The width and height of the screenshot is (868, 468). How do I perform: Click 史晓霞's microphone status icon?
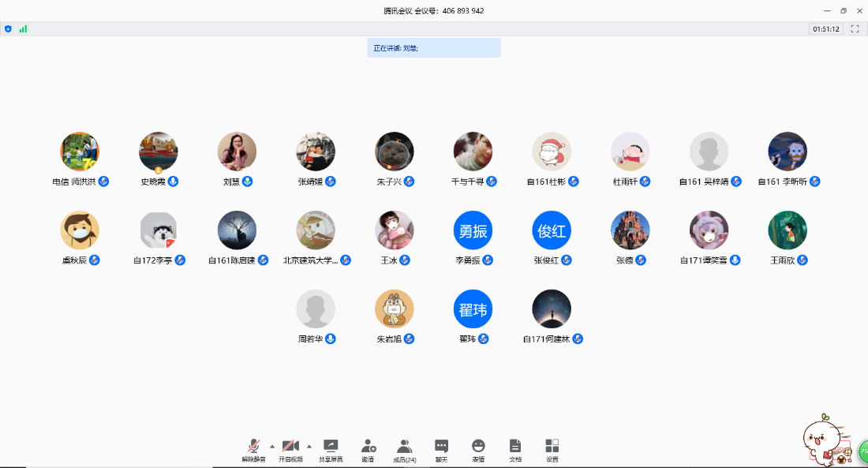coord(174,182)
